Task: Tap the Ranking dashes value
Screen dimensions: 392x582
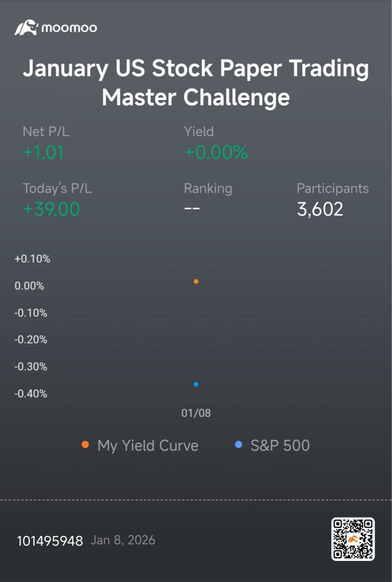Action: (191, 208)
